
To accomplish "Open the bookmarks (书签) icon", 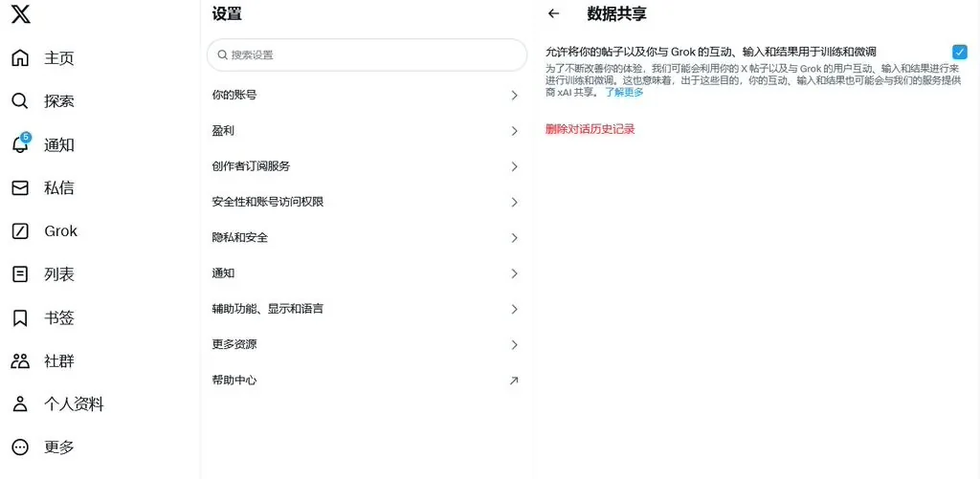I will [x=21, y=317].
